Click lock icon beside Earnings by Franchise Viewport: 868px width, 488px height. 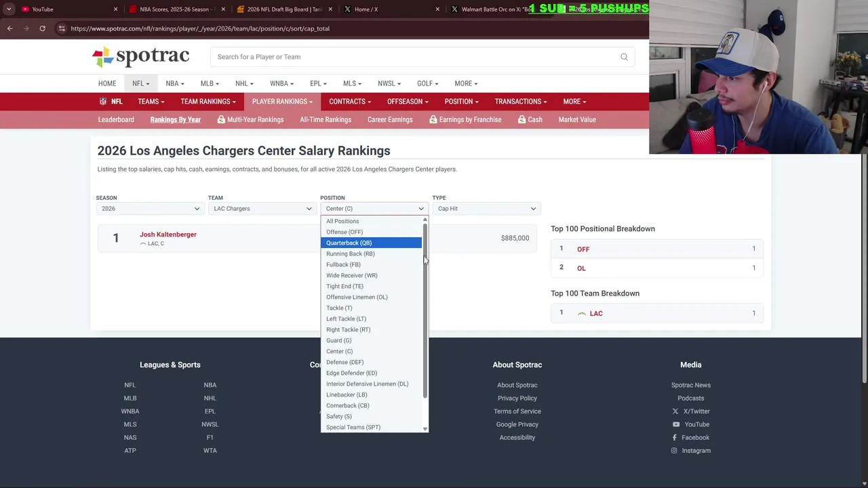tap(433, 119)
